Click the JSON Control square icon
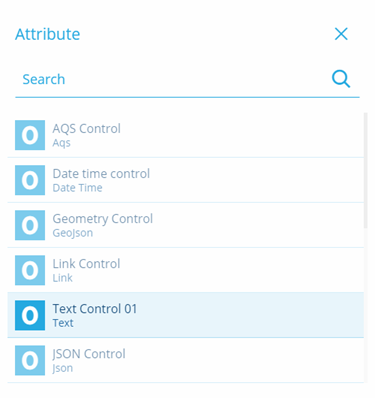Viewport: 375px width, 398px height. pos(30,360)
